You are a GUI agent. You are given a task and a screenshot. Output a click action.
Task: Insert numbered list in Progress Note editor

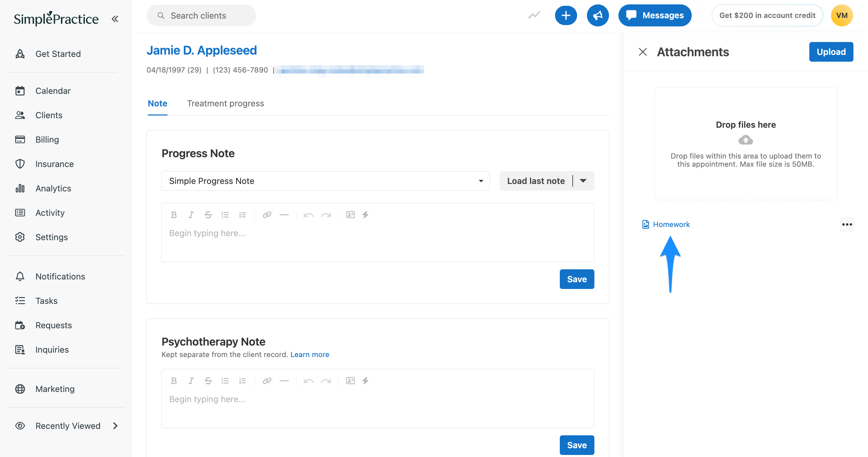tap(242, 215)
